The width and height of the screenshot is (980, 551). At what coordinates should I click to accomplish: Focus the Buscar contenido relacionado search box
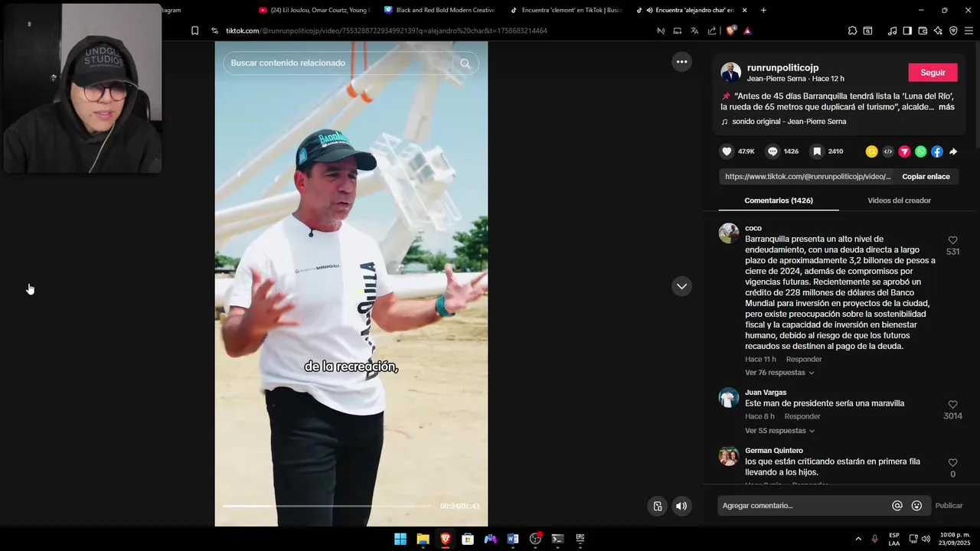coord(341,64)
